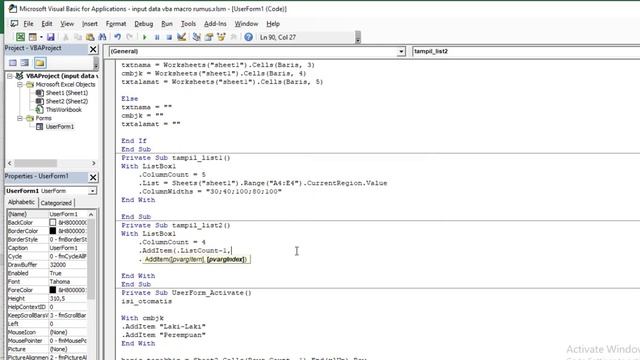Image resolution: width=640 pixels, height=360 pixels.
Task: Collapse the Forms folder in project tree
Action: pos(20,118)
